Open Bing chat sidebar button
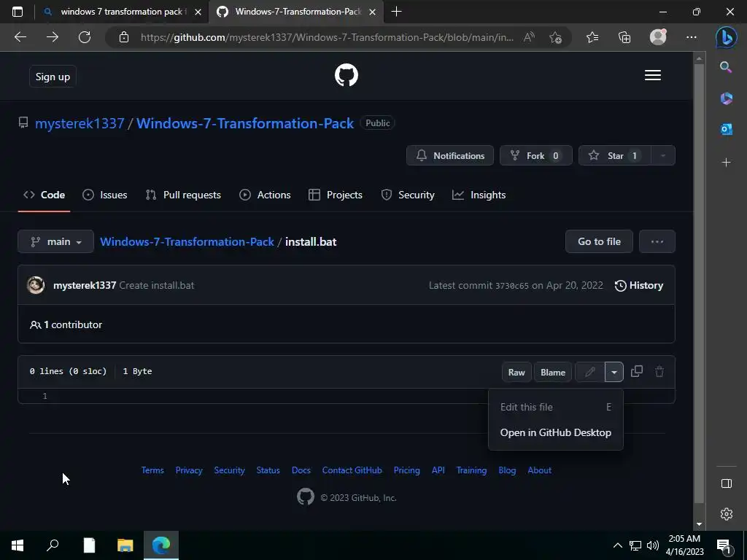Image resolution: width=747 pixels, height=560 pixels. click(726, 37)
